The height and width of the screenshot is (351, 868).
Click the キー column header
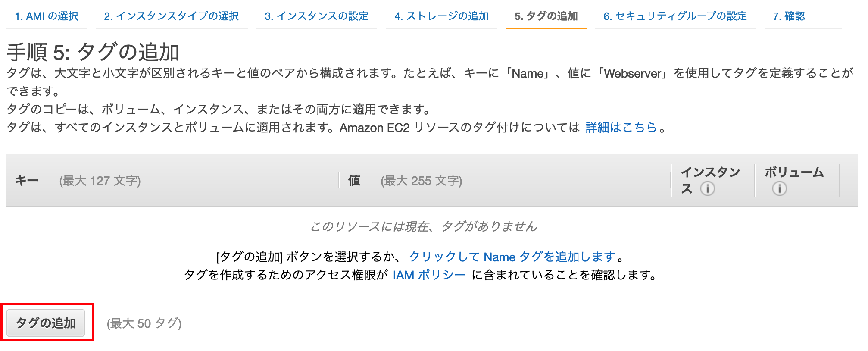click(x=27, y=181)
